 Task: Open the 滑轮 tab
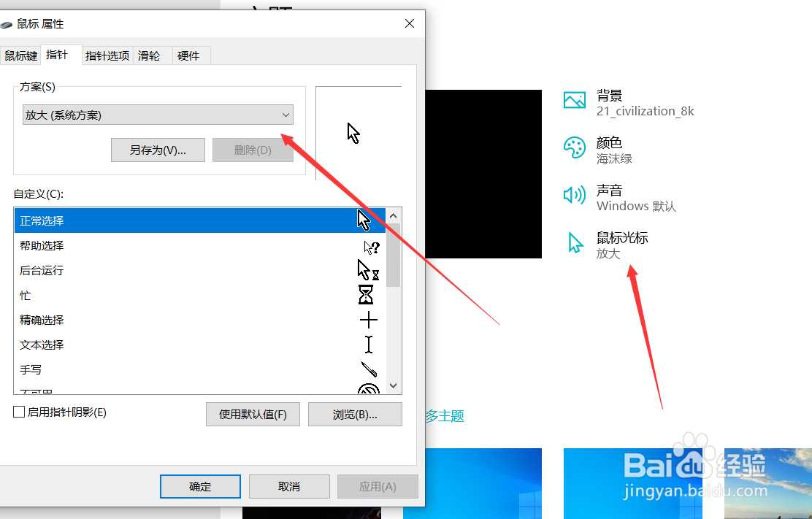(149, 55)
